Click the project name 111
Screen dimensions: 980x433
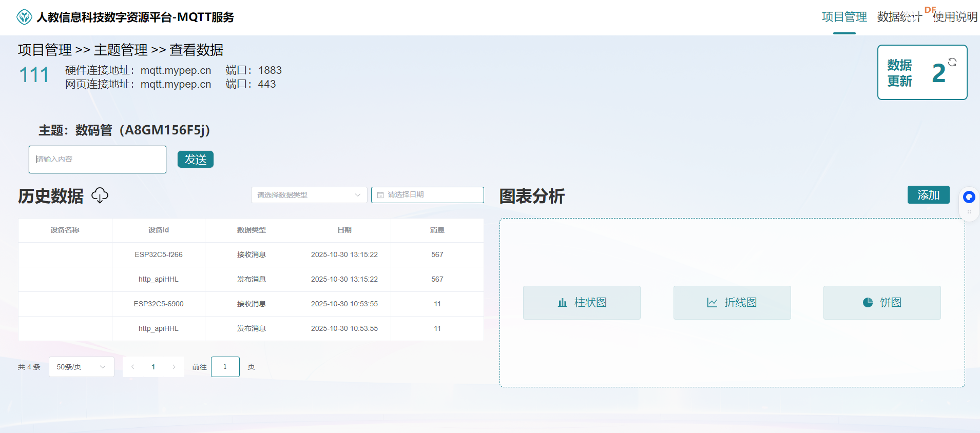tap(34, 75)
